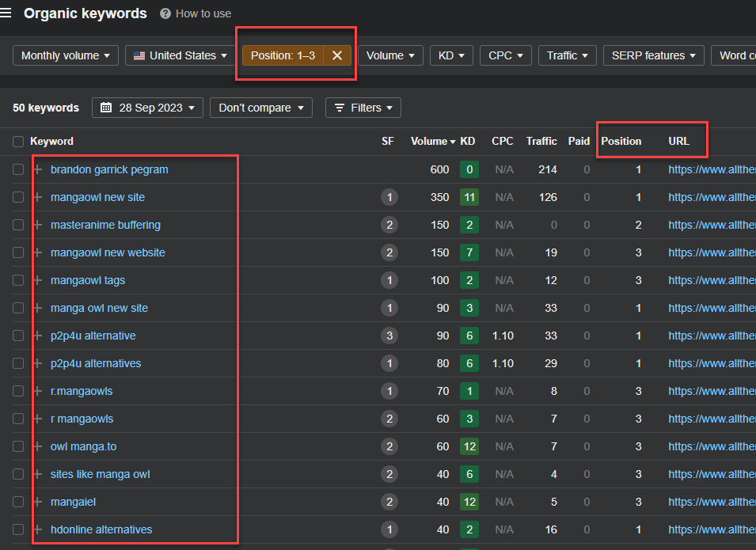756x550 pixels.
Task: Open the Volume filter dropdown
Action: [x=390, y=55]
